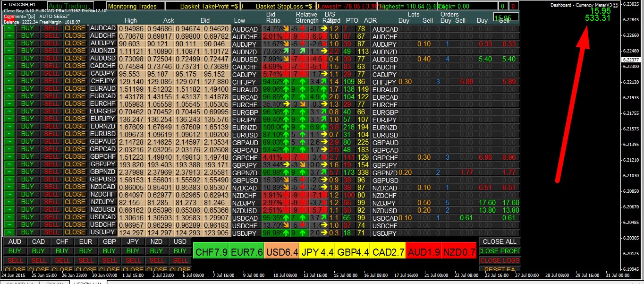Select the USD basket button
Screen dimensions: 644x284
(x=180, y=241)
